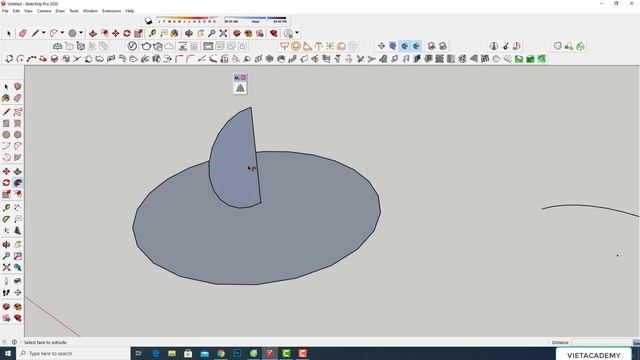Screen dimensions: 640x360
Task: Select the Make Component tool in left toolbar
Action: click(18, 87)
